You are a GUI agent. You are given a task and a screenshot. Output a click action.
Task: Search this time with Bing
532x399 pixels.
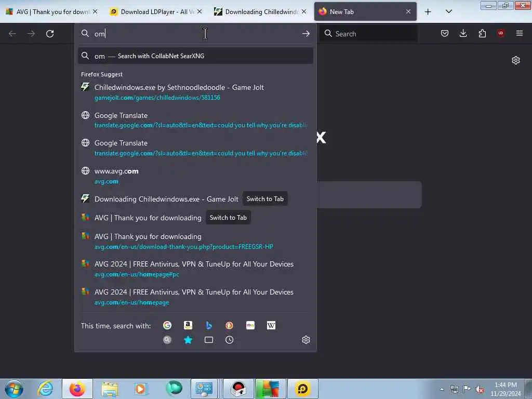click(x=209, y=325)
